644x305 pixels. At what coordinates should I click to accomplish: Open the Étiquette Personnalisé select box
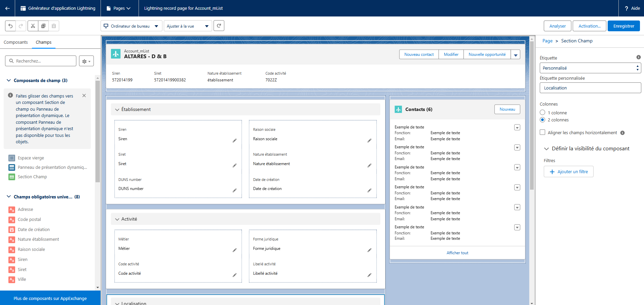590,68
